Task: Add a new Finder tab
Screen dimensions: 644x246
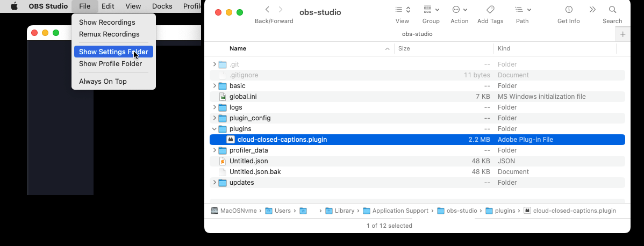Action: tap(622, 34)
